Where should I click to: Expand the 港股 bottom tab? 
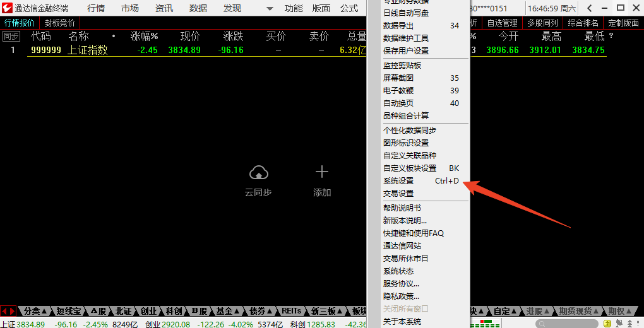(538, 311)
